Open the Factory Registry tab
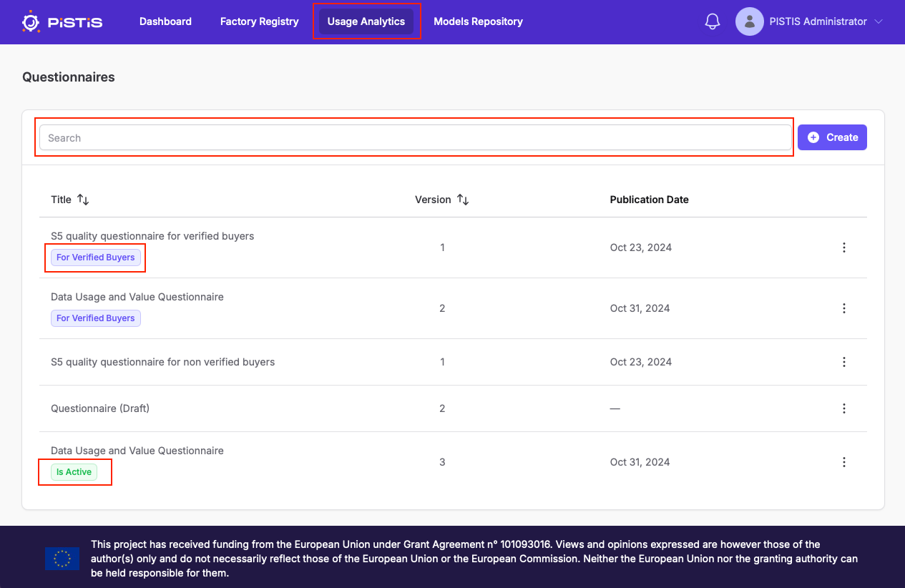 (259, 21)
